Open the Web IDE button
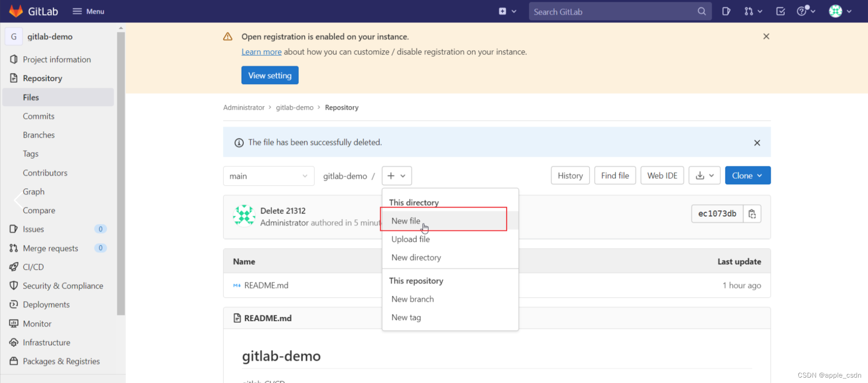Screen dimensions: 868x383 tap(662, 175)
